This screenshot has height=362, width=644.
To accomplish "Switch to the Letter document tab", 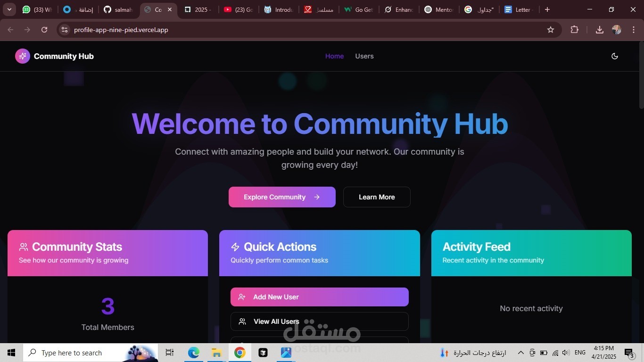I will coord(519,9).
